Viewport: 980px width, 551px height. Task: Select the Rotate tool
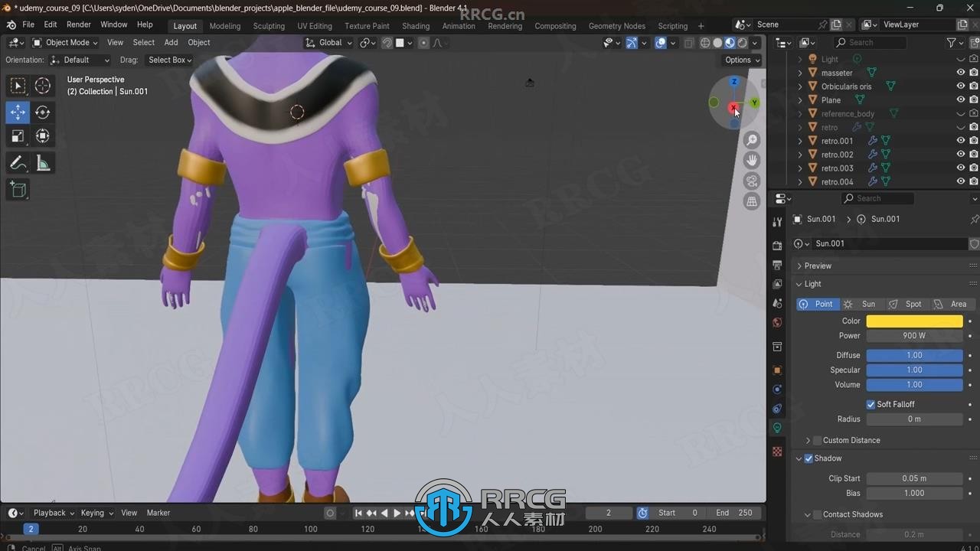tap(43, 112)
